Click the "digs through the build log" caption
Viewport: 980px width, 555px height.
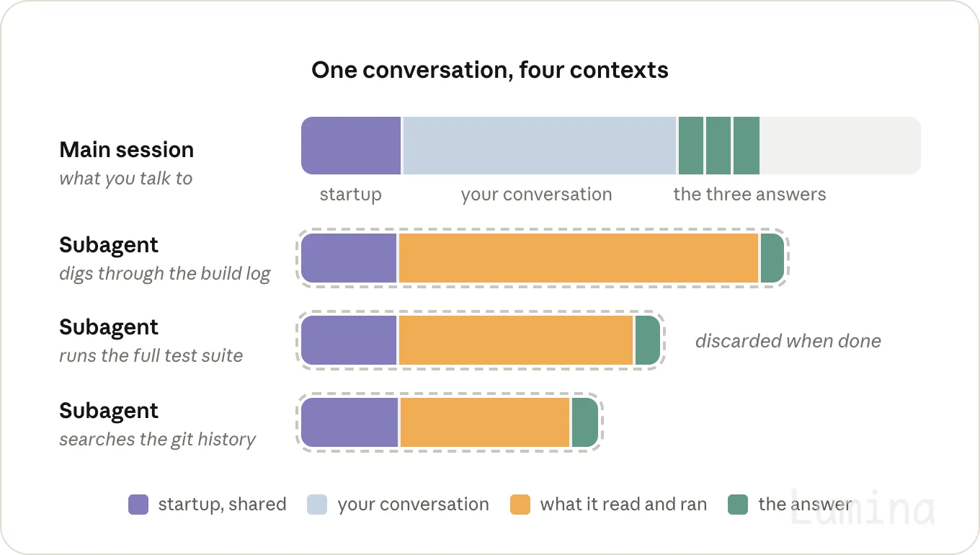[165, 274]
